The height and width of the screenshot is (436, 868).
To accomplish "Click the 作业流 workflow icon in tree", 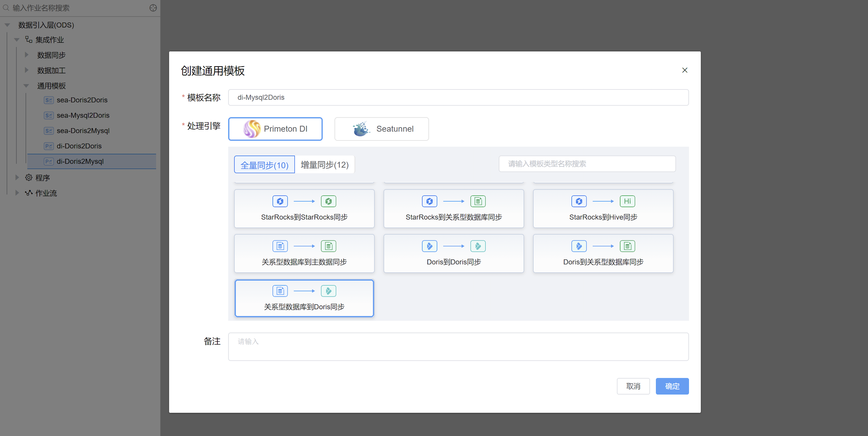I will click(29, 193).
